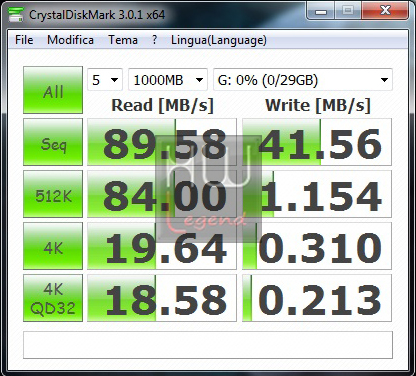Click the Seq read result 89.58

click(x=162, y=142)
